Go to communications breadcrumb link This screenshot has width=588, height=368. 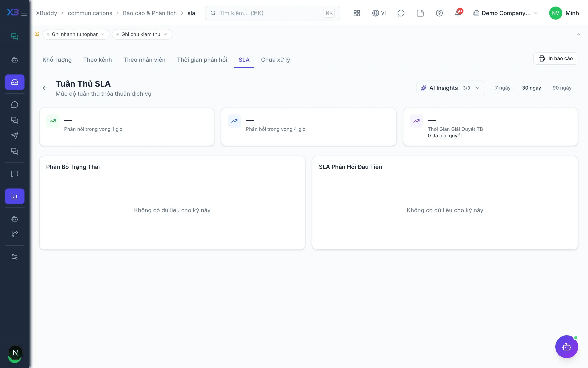point(90,13)
